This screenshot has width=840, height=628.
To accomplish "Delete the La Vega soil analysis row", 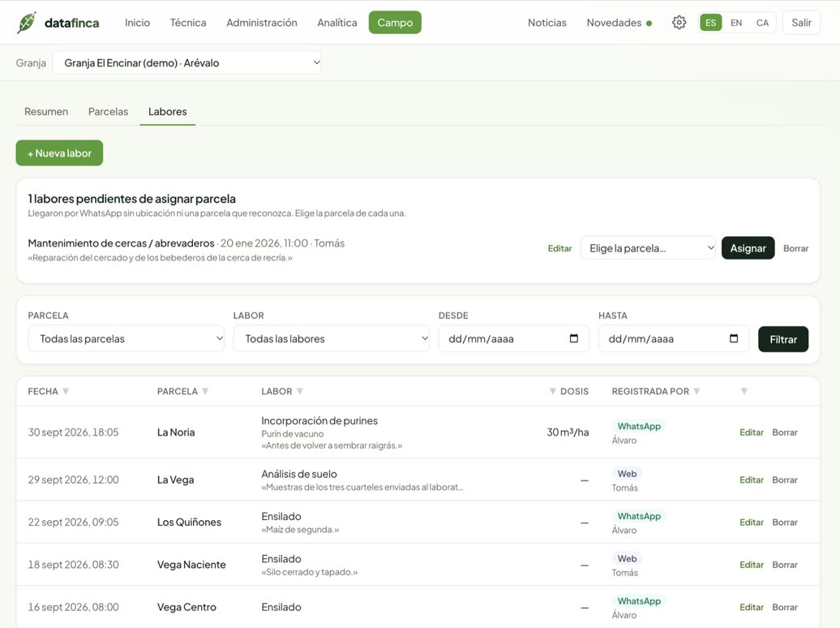I will pyautogui.click(x=785, y=480).
